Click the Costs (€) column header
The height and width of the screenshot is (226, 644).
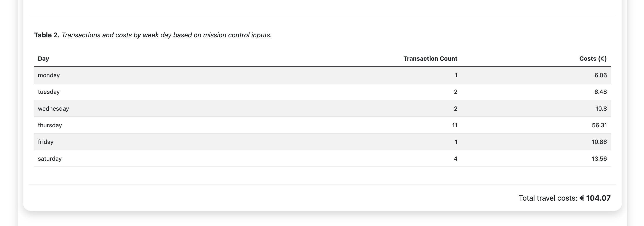click(593, 59)
